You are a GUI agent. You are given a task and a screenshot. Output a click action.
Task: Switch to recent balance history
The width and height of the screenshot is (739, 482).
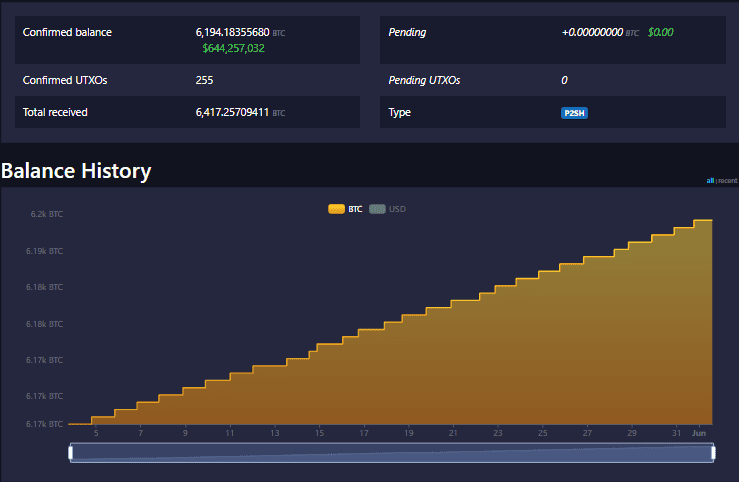point(728,180)
